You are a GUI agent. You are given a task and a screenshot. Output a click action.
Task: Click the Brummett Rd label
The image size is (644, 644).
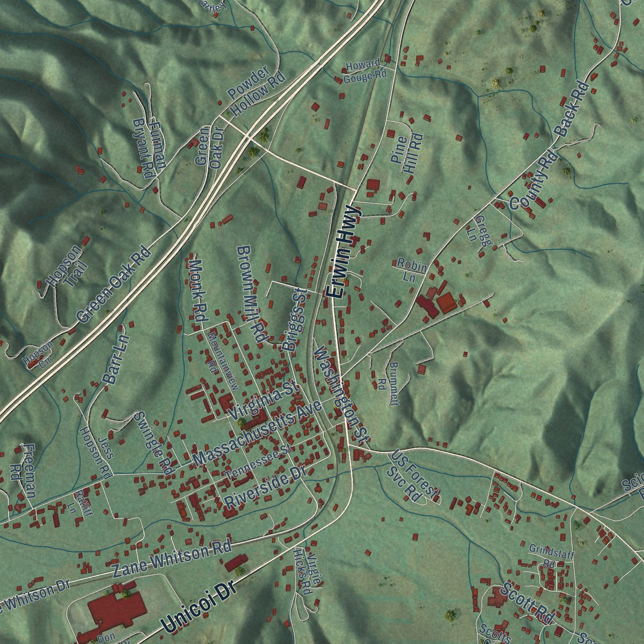click(x=388, y=383)
